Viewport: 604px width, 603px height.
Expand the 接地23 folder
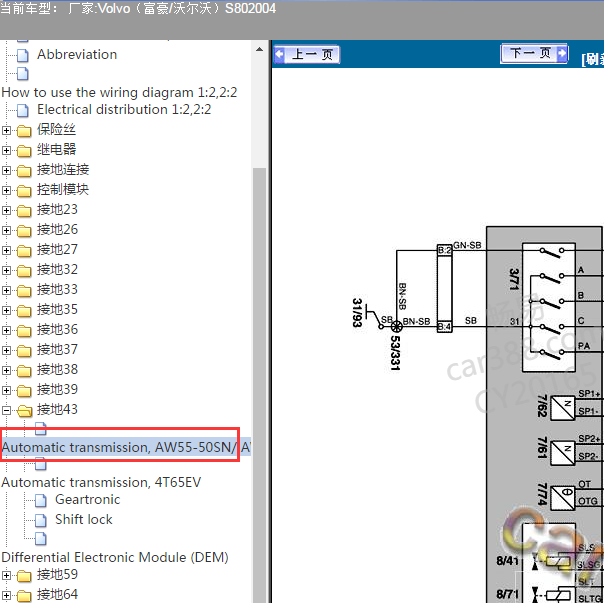(6, 210)
